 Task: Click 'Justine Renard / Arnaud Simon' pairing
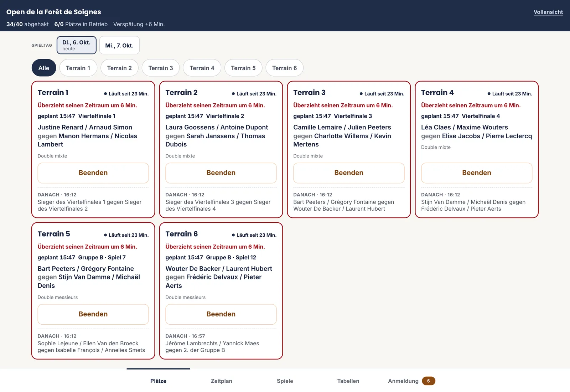pos(85,128)
